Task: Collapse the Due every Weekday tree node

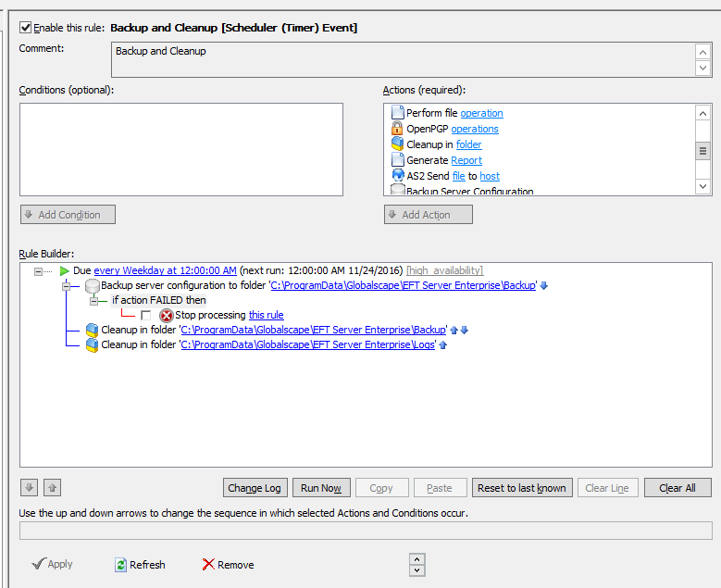Action: (39, 271)
